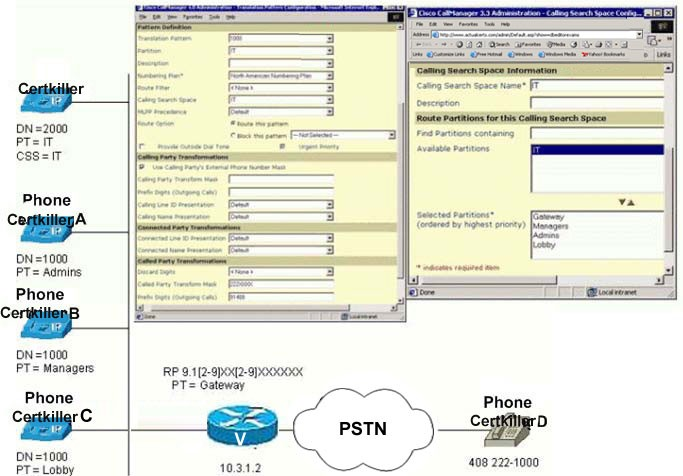This screenshot has width=683, height=476.
Task: Open File menu in Calling Search Space window
Action: 419,24
